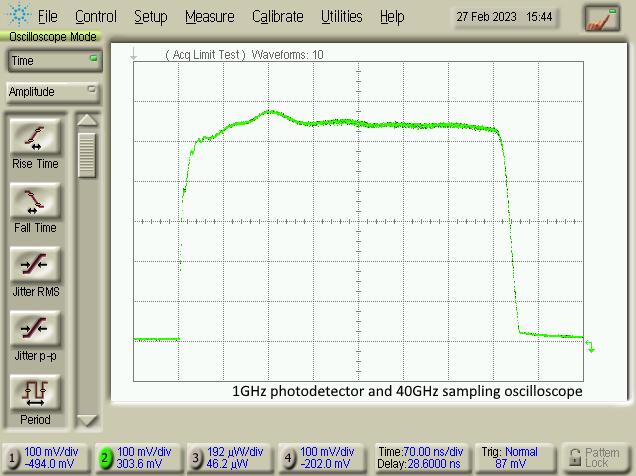Screen dimensions: 636x476
Task: Open the Time/Delay timebase settings
Action: point(419,458)
